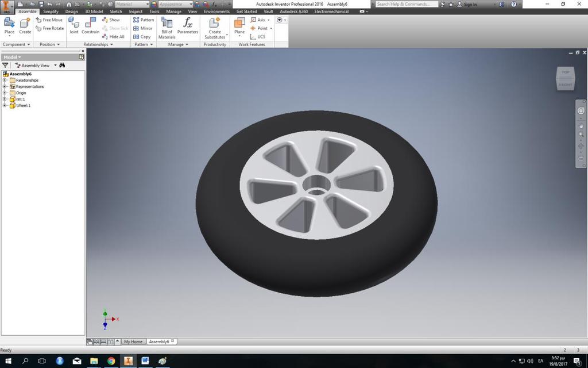Click the filter funnel icon in Model browser
Image resolution: width=588 pixels, height=368 pixels.
click(x=5, y=65)
